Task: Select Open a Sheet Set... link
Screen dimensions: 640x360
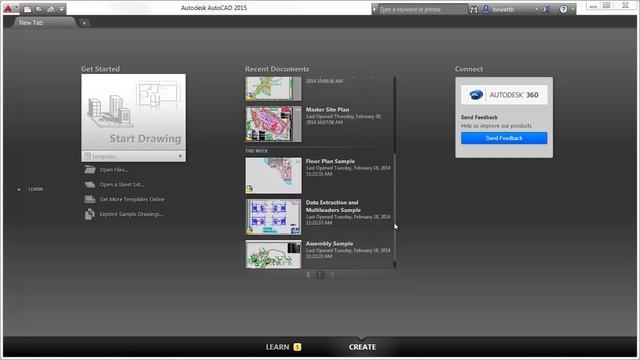Action: (122, 184)
